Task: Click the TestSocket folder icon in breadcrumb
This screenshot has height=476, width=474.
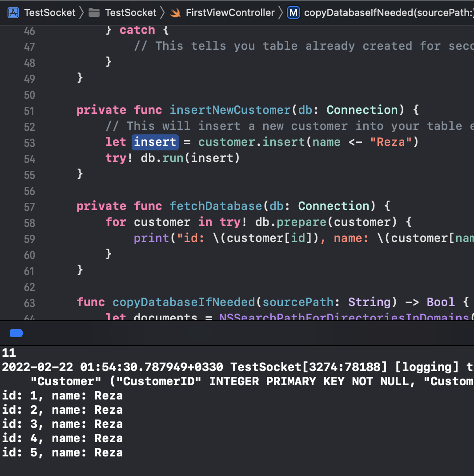Action: (94, 13)
